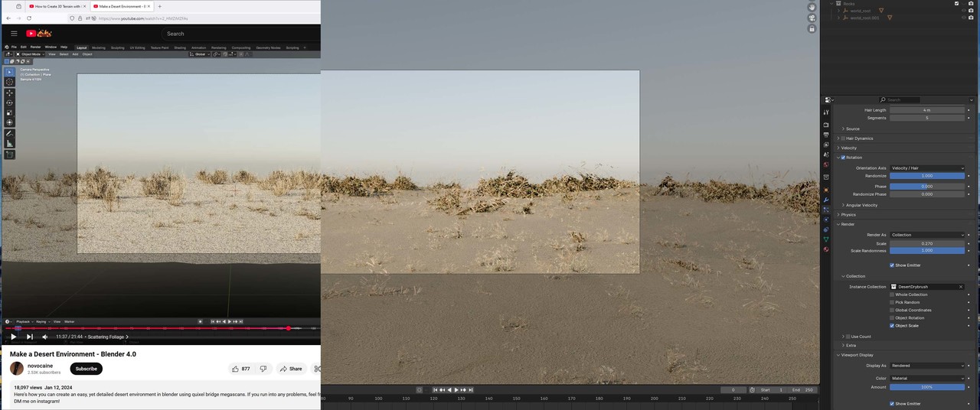Open the orange Object properties tab

pyautogui.click(x=826, y=190)
